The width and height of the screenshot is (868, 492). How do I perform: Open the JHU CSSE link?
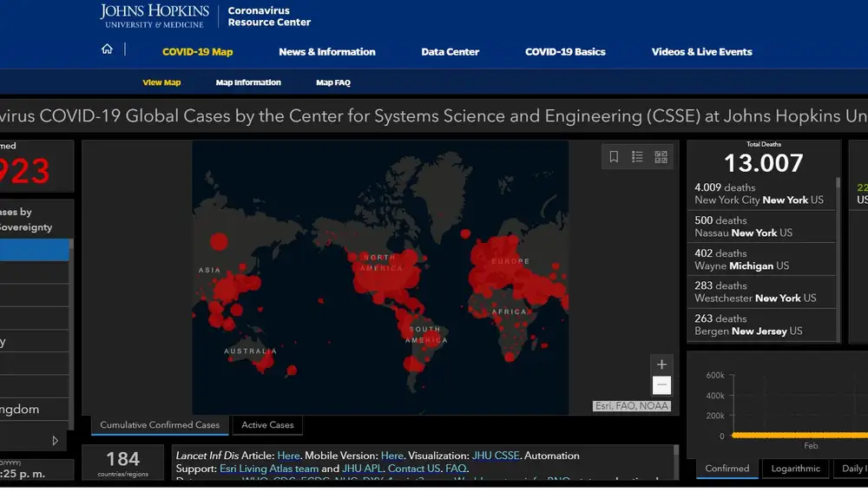point(496,456)
